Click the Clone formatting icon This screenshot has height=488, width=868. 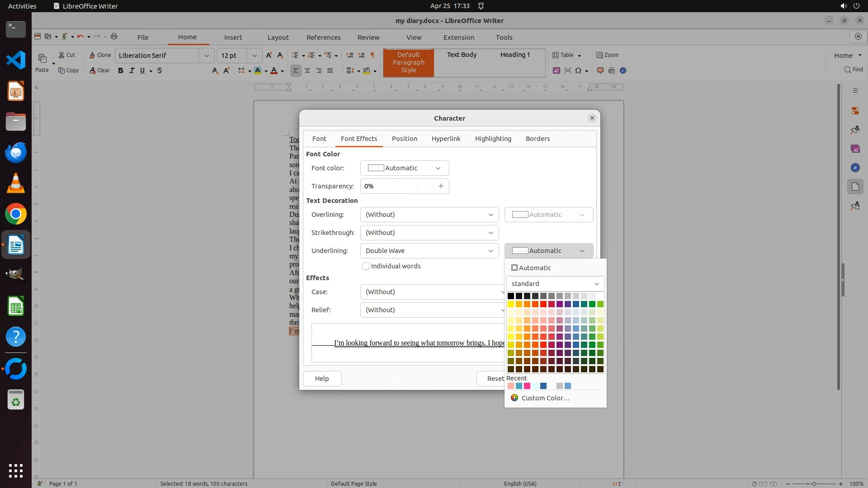[x=99, y=55]
